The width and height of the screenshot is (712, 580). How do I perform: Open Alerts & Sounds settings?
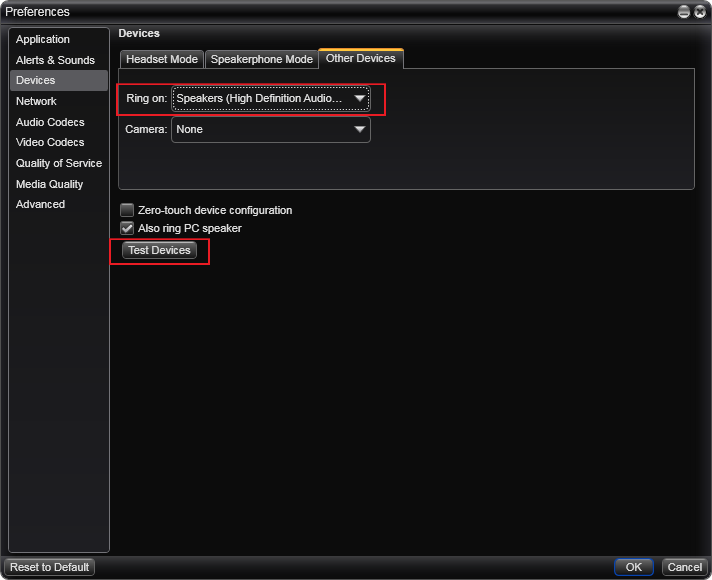(x=59, y=60)
